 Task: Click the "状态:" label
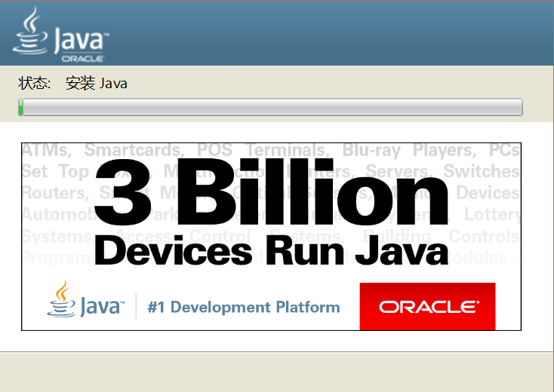click(34, 84)
